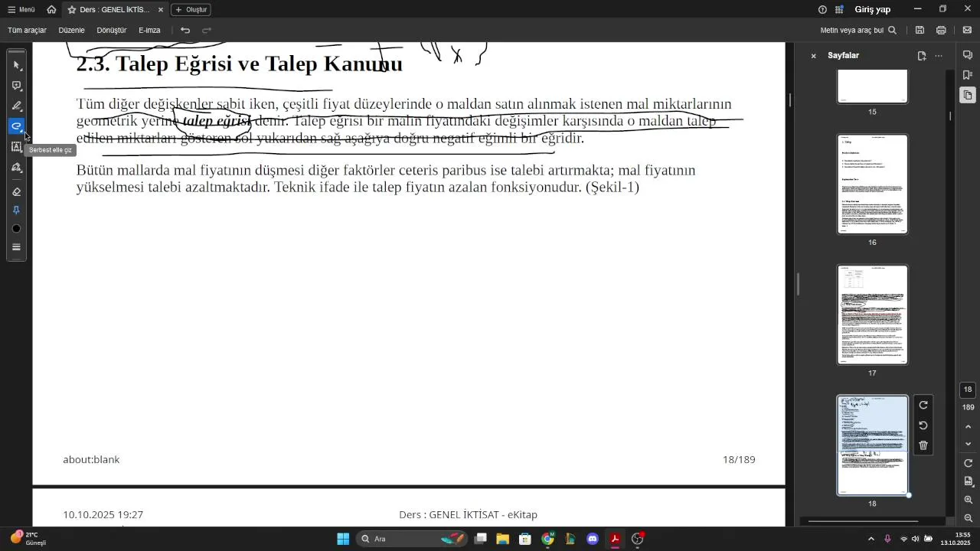
Task: Click the current page number field 18
Action: click(968, 390)
